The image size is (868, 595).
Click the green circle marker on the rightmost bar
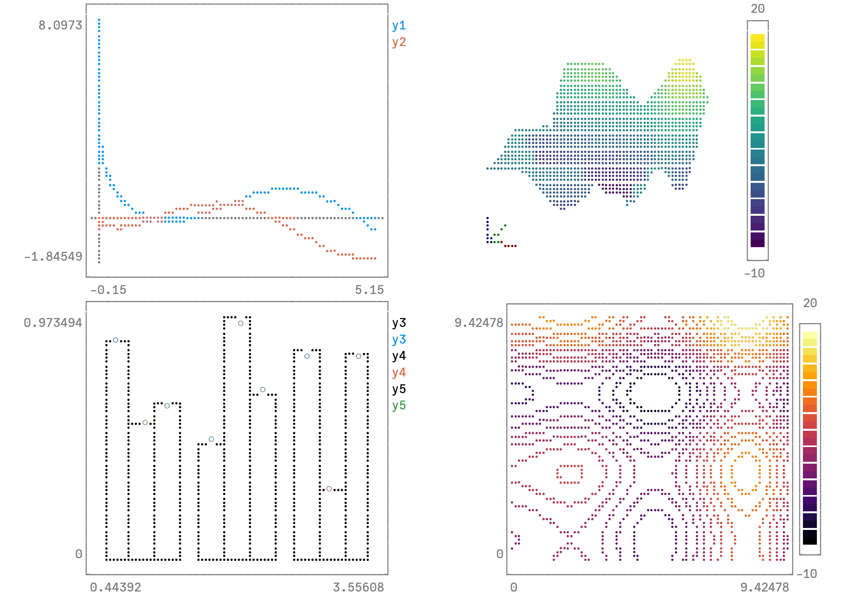(x=358, y=356)
